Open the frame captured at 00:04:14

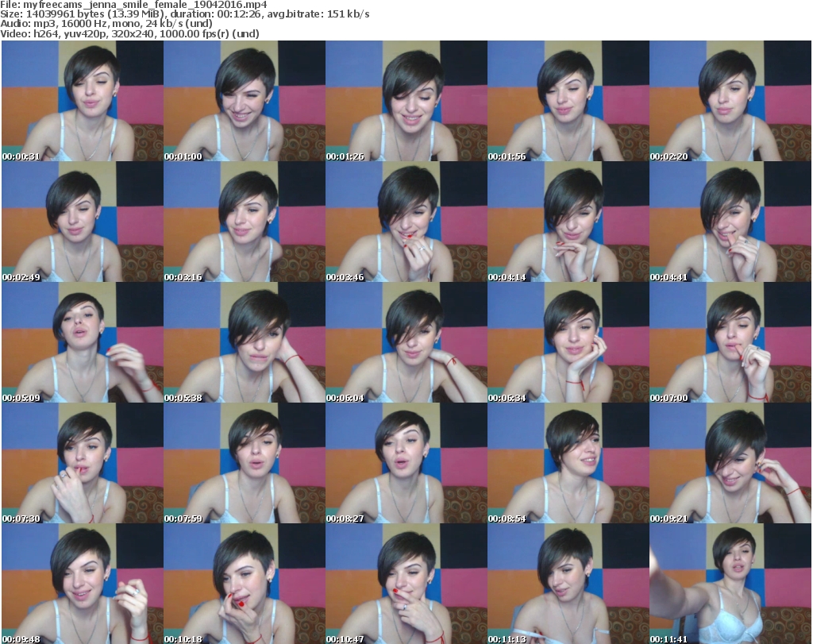click(568, 222)
